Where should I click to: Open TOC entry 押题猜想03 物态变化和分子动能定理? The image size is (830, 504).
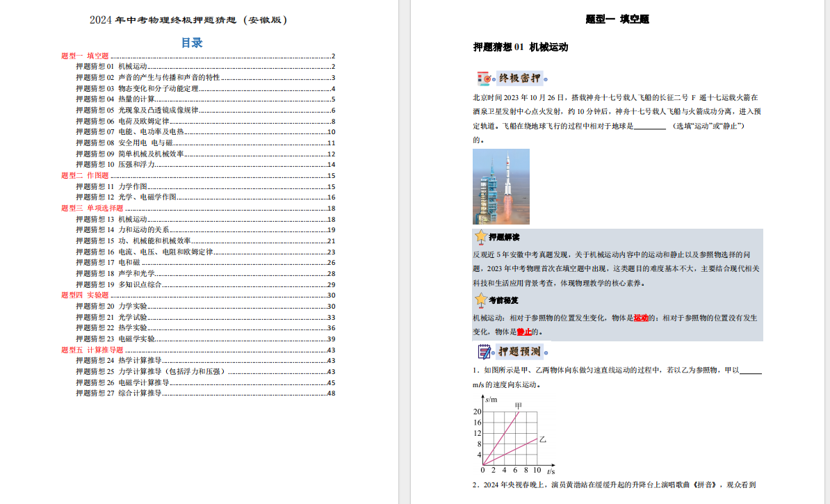point(205,88)
